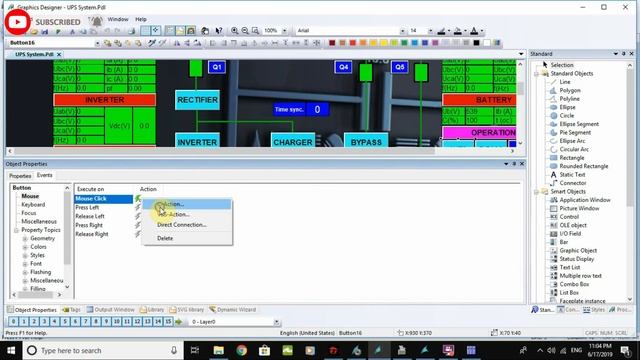Screen dimensions: 640x360
Task: Select Rounded Rectangle object
Action: (584, 166)
